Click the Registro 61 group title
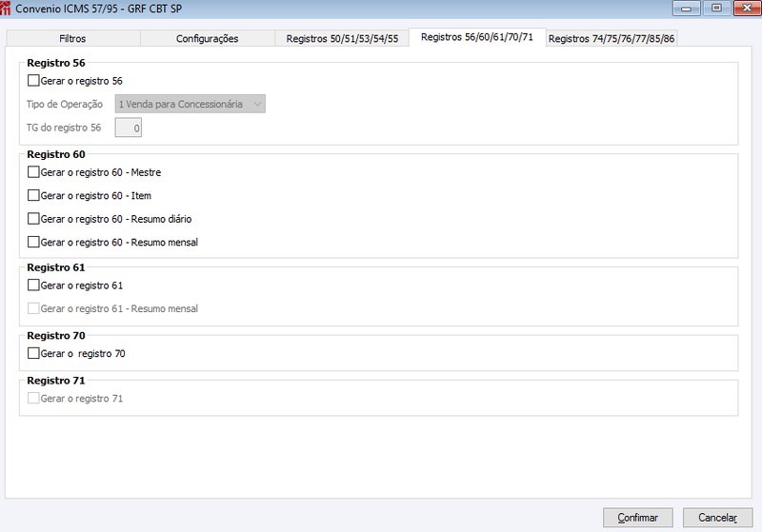The height and width of the screenshot is (532, 762). pos(56,267)
